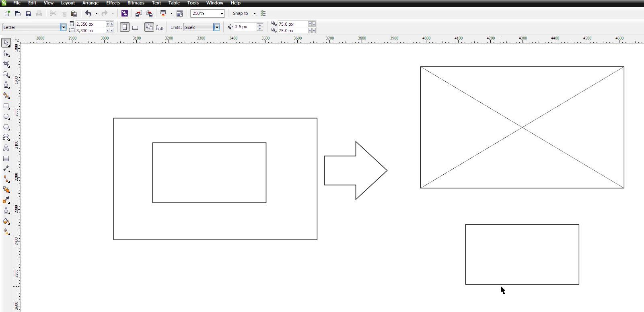Select the Basic Shapes tool
Image resolution: width=644 pixels, height=312 pixels.
[x=6, y=137]
